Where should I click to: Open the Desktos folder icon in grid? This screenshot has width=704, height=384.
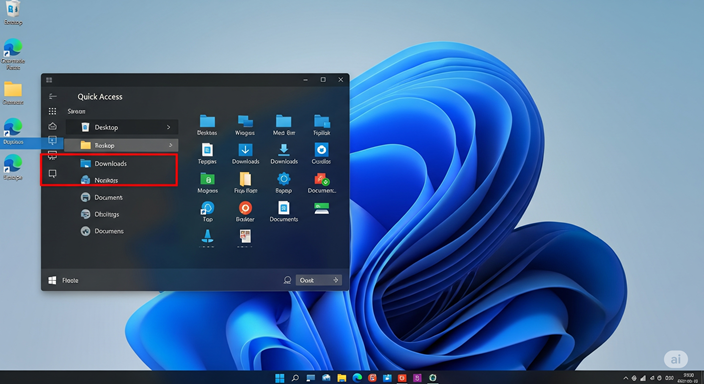207,122
